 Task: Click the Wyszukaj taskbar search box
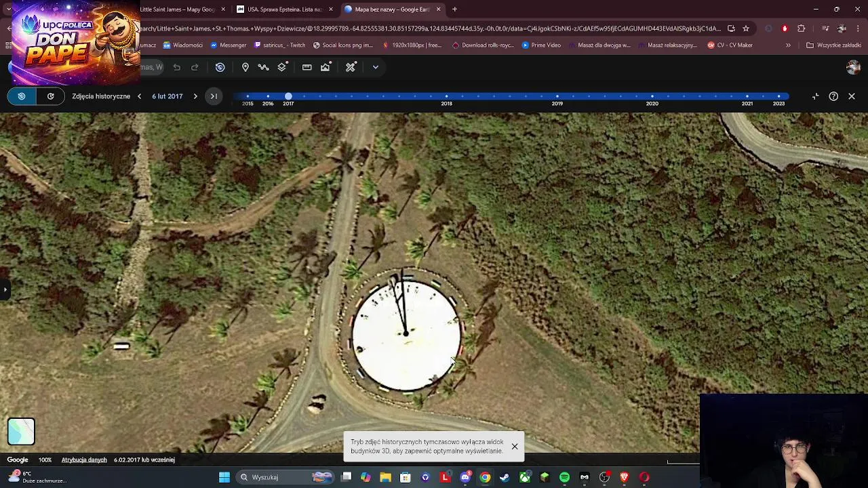click(x=284, y=477)
